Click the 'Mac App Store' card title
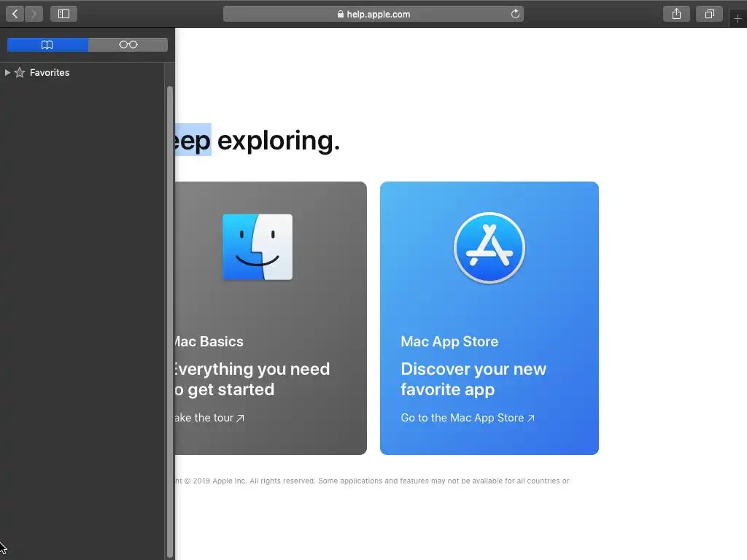Viewport: 747px width, 560px height. 449,341
